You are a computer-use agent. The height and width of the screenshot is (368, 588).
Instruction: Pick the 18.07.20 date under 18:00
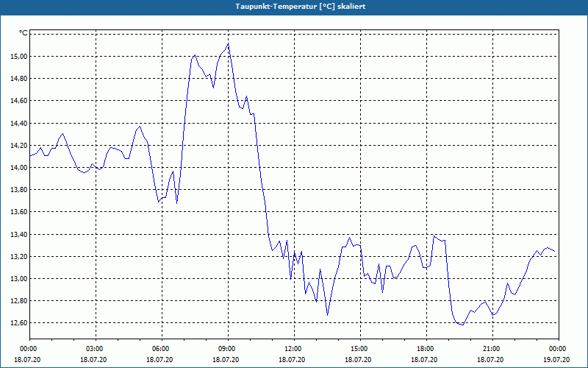tap(424, 359)
